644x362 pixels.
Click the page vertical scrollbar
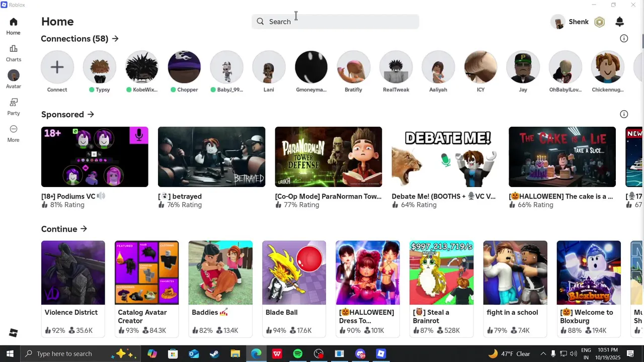coord(642,42)
